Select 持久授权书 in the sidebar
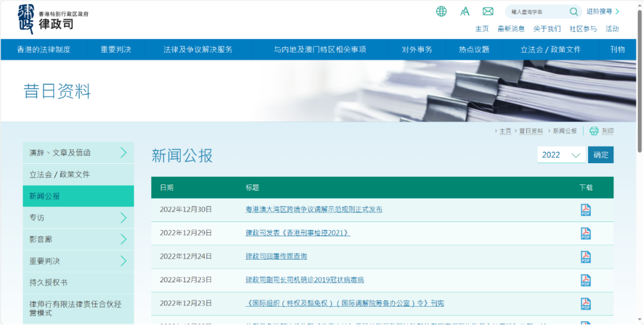The image size is (644, 325). (48, 282)
